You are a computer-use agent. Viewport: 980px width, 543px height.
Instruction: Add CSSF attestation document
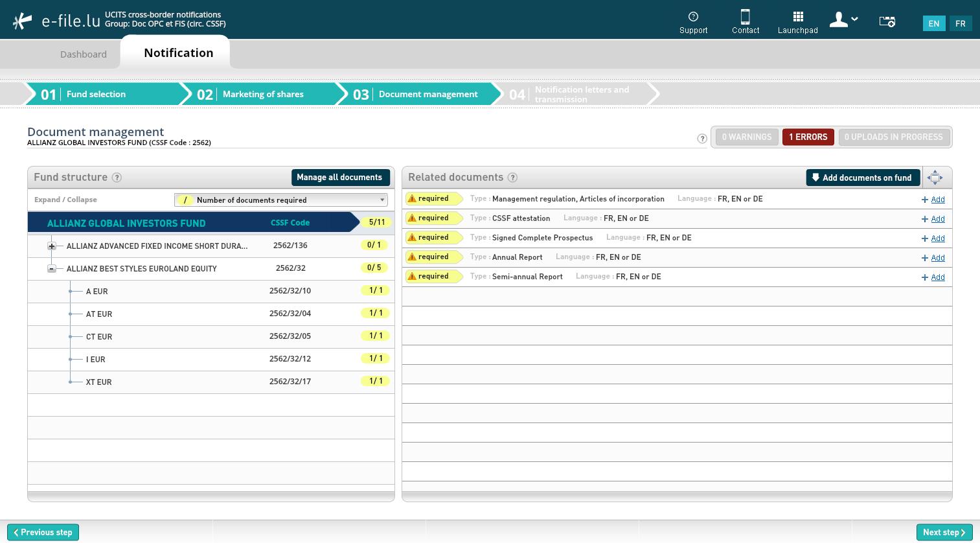click(x=933, y=219)
